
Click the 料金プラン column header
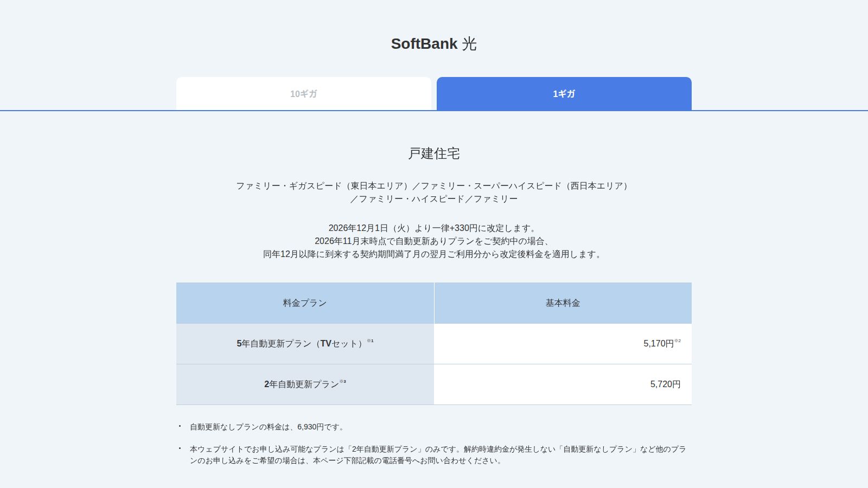click(x=305, y=303)
